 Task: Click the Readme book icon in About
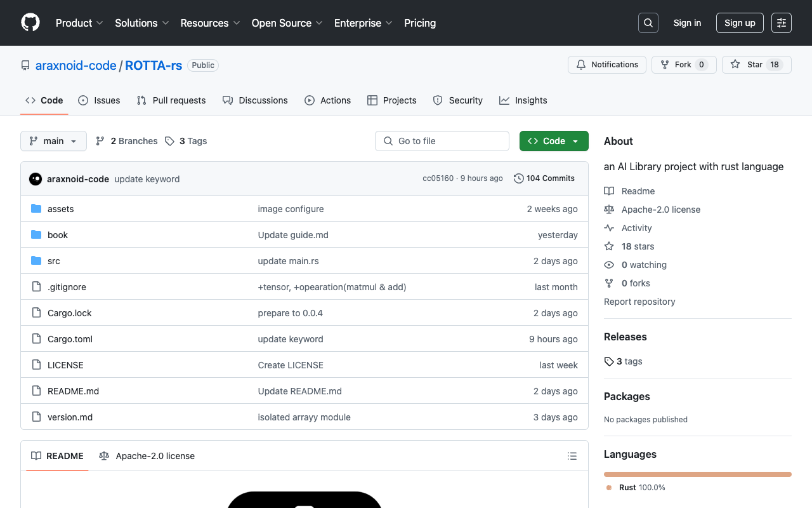click(x=609, y=190)
